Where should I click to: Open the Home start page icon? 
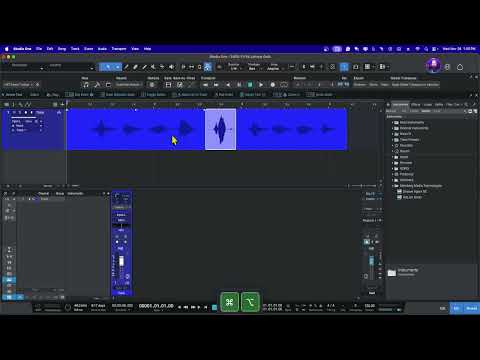point(460,67)
